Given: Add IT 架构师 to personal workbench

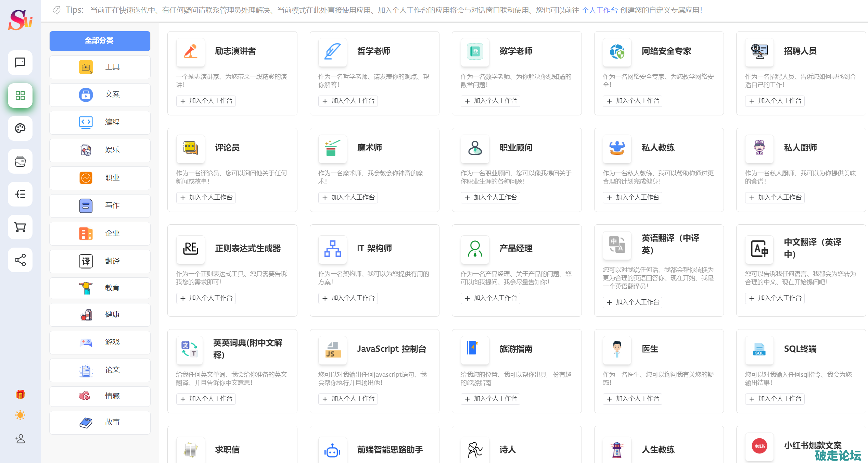Looking at the screenshot, I should 348,298.
